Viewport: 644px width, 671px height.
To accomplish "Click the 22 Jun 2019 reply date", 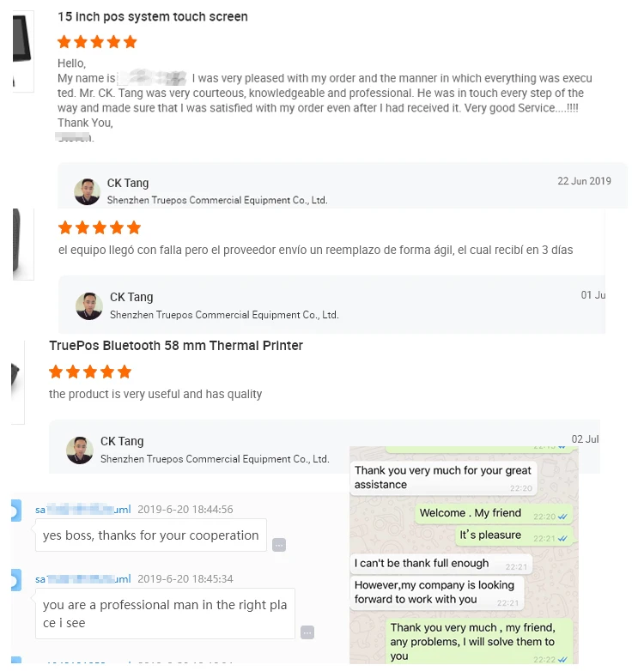I will (584, 181).
